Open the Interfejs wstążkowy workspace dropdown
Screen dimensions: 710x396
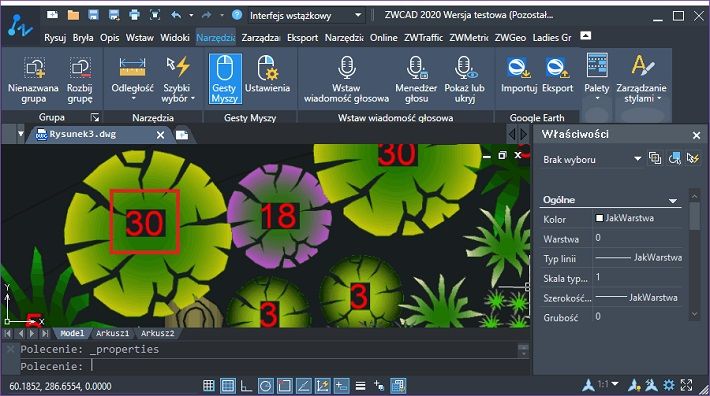point(358,15)
